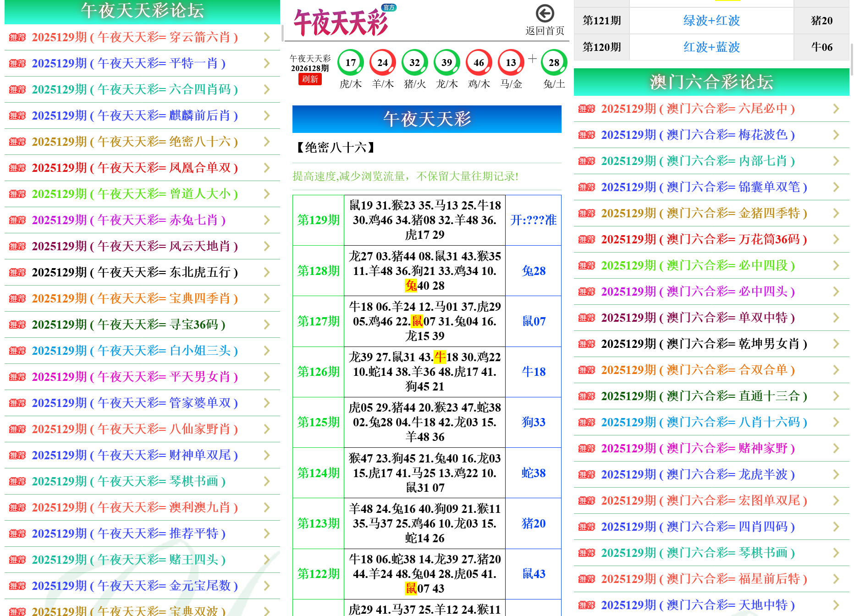Image resolution: width=854 pixels, height=616 pixels.
Task: Select lottery ball number 17
Action: (351, 63)
